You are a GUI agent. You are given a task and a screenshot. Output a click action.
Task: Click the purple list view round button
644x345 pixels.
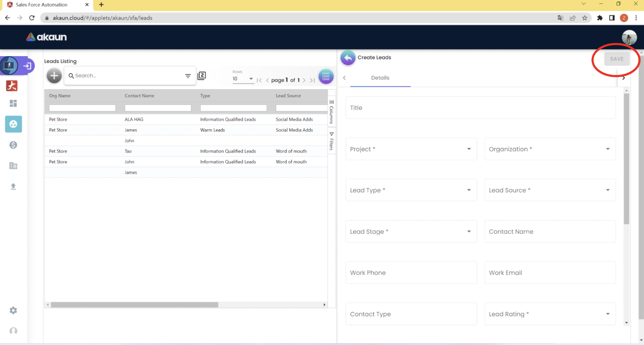(326, 76)
